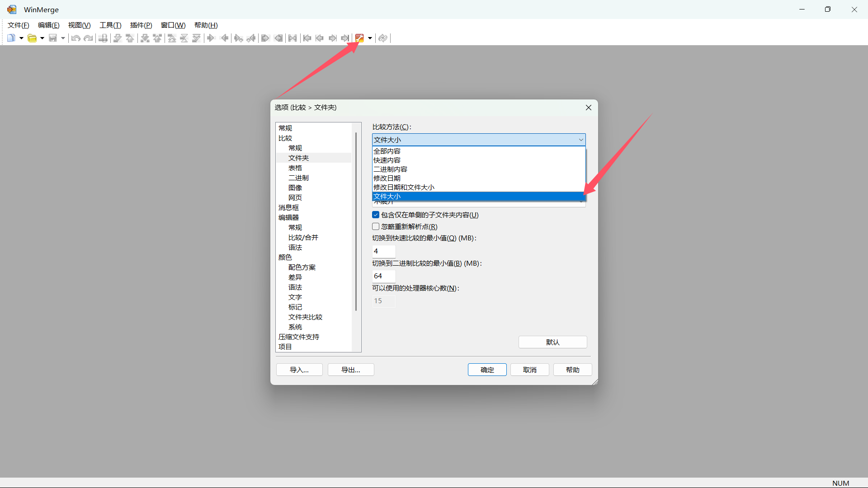Click the Refresh toolbar icon
The width and height of the screenshot is (868, 488).
coord(383,38)
